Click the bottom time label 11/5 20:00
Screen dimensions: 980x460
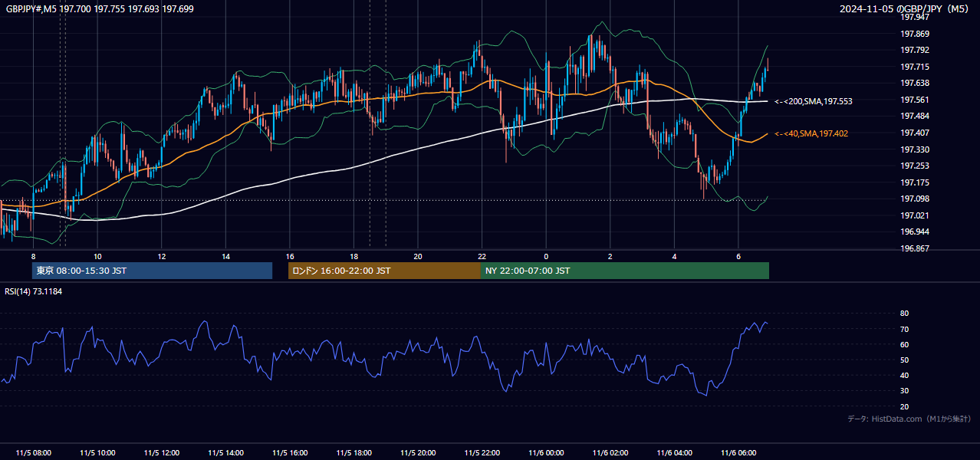(417, 452)
